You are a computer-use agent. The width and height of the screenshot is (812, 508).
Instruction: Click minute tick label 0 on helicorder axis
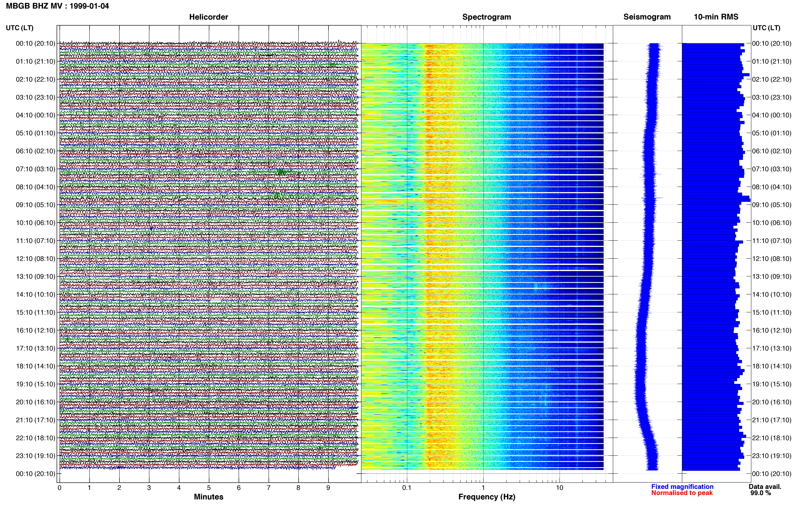coord(59,488)
